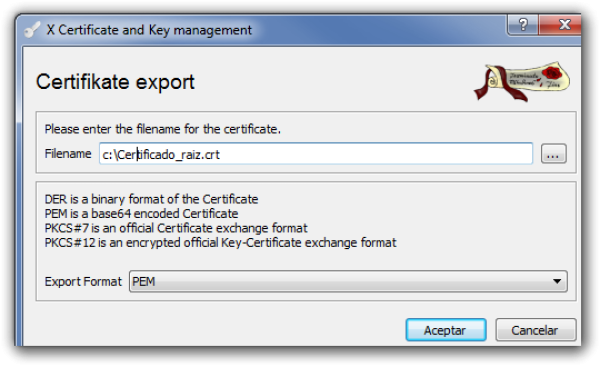Click the Export Format label
600x367 pixels.
(83, 282)
